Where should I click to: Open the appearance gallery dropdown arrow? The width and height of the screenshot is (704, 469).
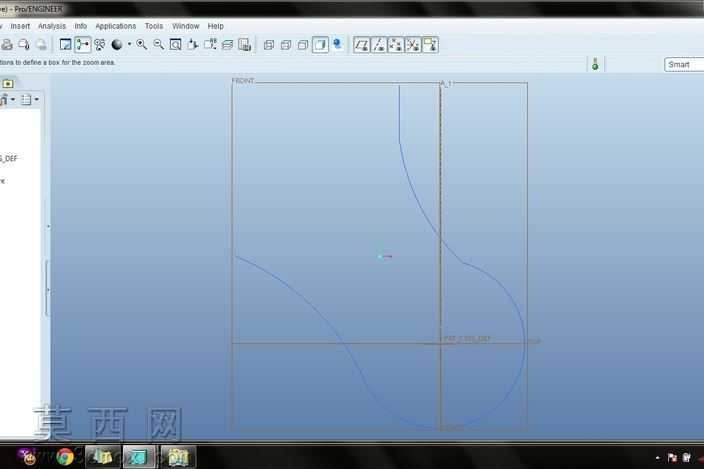click(129, 44)
